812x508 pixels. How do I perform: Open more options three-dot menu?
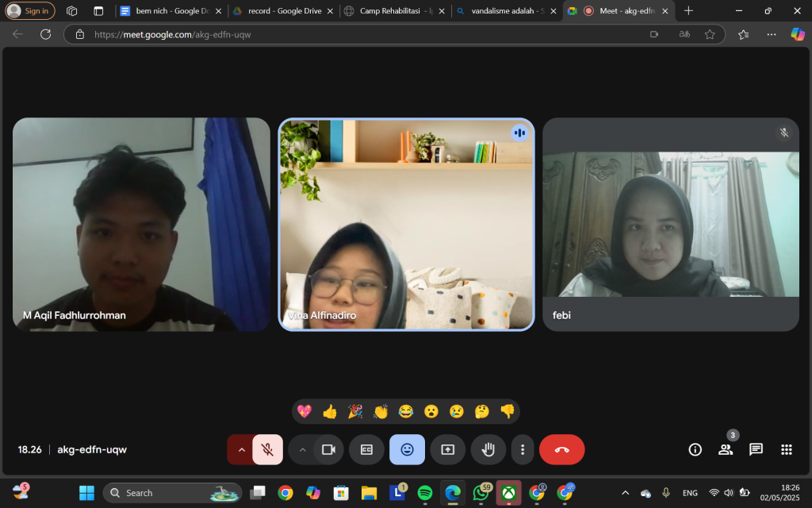[522, 449]
